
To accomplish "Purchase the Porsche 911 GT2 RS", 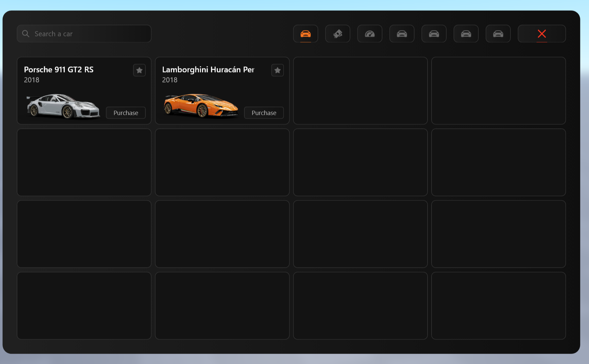I will 126,113.
